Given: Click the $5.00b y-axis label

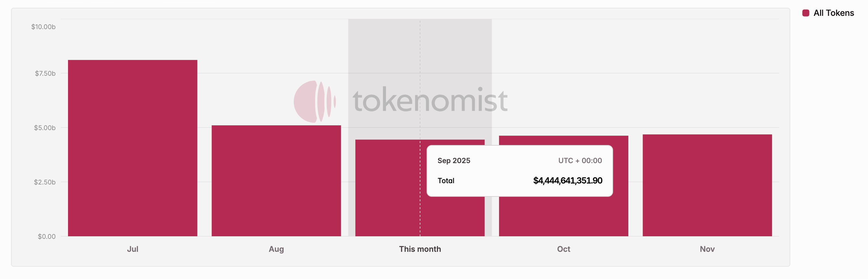Looking at the screenshot, I should [44, 128].
